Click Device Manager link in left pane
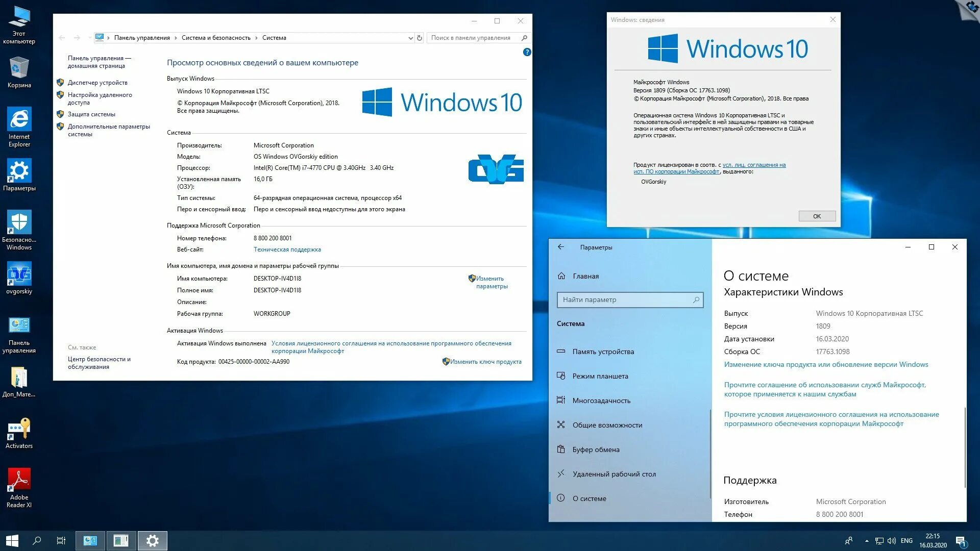980x551 pixels. tap(97, 83)
